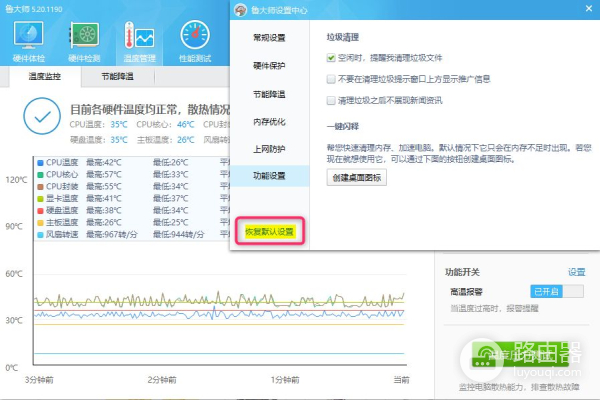Select 功能设置 in settings sidebar
This screenshot has height=400, width=600.
[x=269, y=176]
